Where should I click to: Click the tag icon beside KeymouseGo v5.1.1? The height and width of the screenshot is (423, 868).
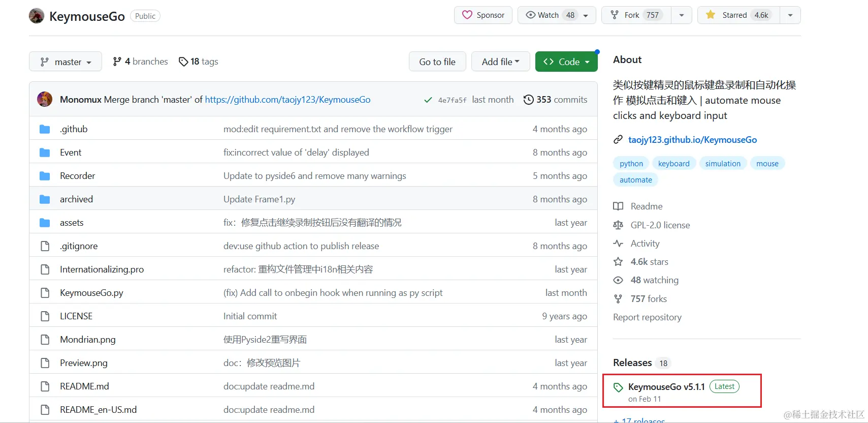tap(618, 387)
